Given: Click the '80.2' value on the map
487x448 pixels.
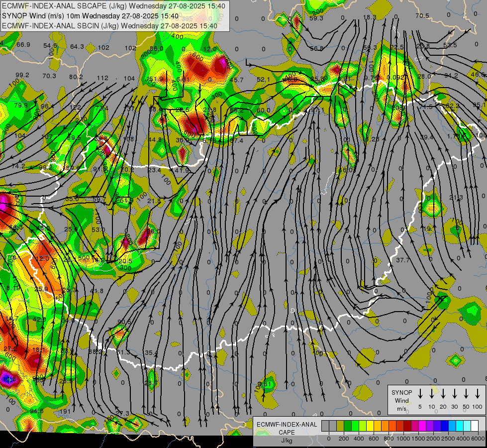Looking at the screenshot, I should (76, 77).
